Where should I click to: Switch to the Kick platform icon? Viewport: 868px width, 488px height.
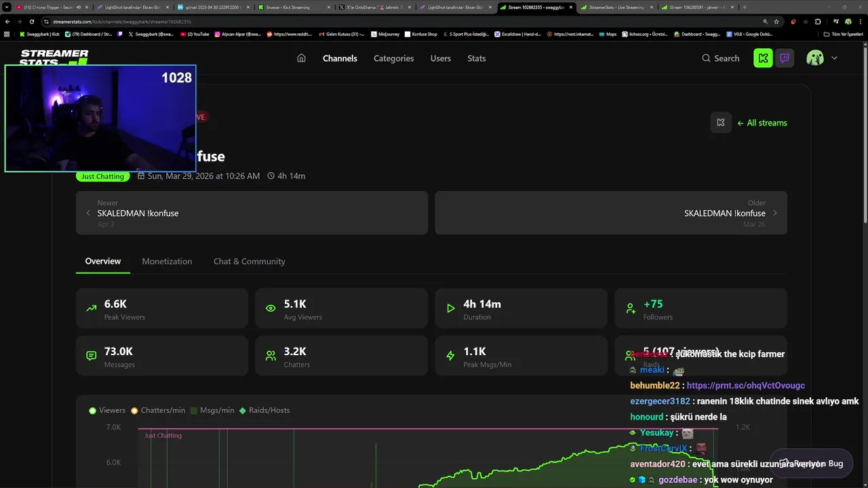click(763, 58)
